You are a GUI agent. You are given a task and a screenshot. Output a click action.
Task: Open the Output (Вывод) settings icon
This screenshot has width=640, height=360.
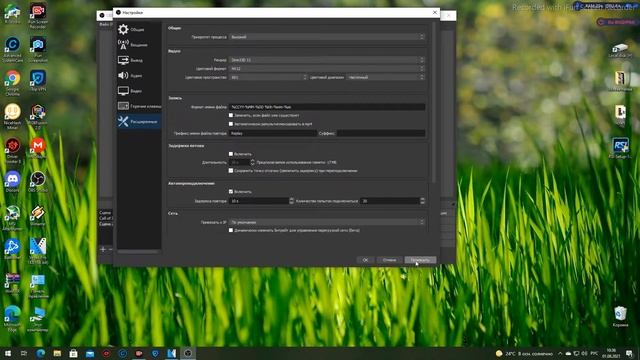tap(123, 60)
